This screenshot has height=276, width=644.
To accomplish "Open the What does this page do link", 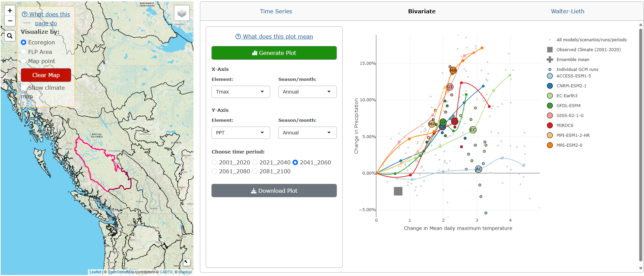I will coord(46,19).
